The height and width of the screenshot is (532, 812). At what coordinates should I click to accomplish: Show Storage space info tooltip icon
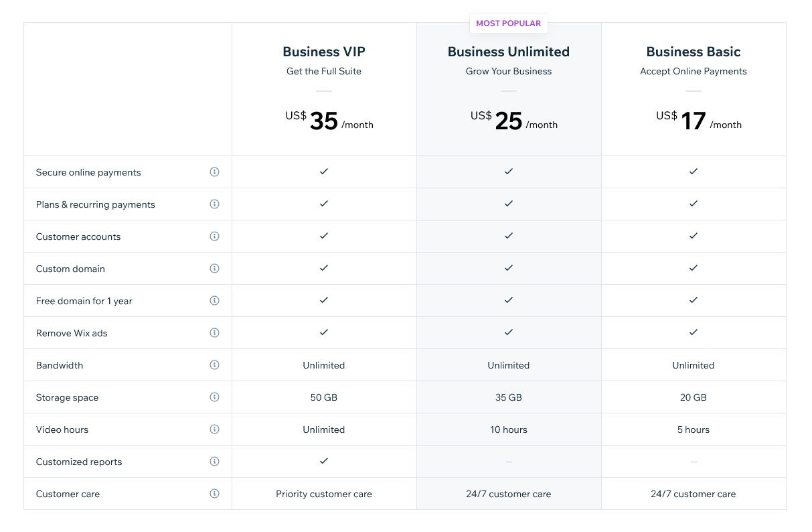(214, 397)
